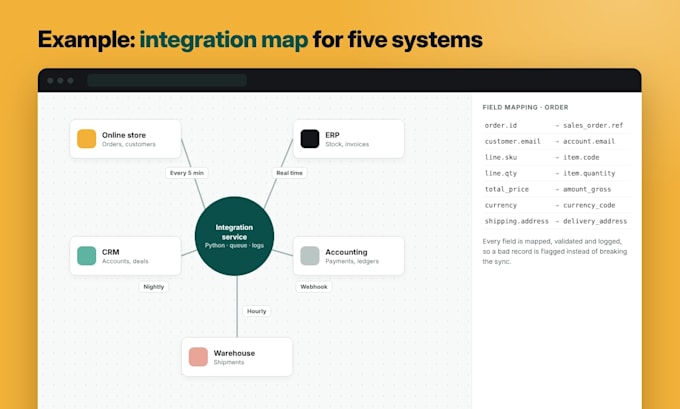Screen dimensions: 680x409
Task: Select the shipping.address source field
Action: click(x=517, y=221)
